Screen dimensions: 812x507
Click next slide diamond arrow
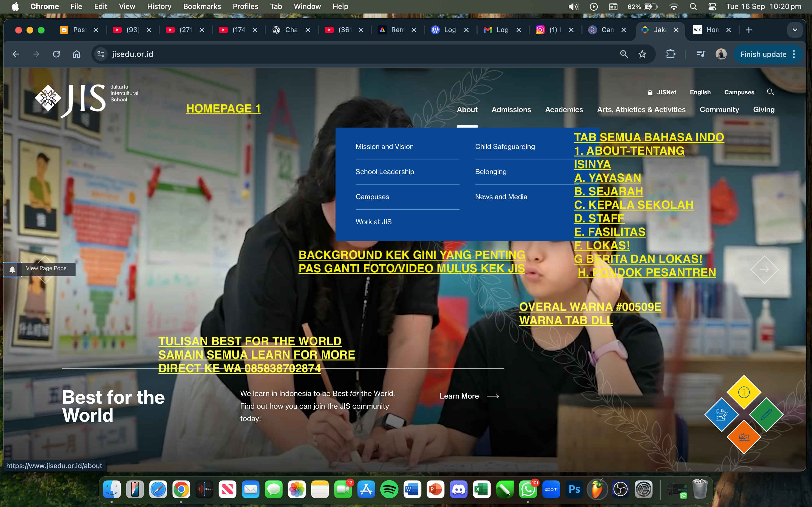764,269
